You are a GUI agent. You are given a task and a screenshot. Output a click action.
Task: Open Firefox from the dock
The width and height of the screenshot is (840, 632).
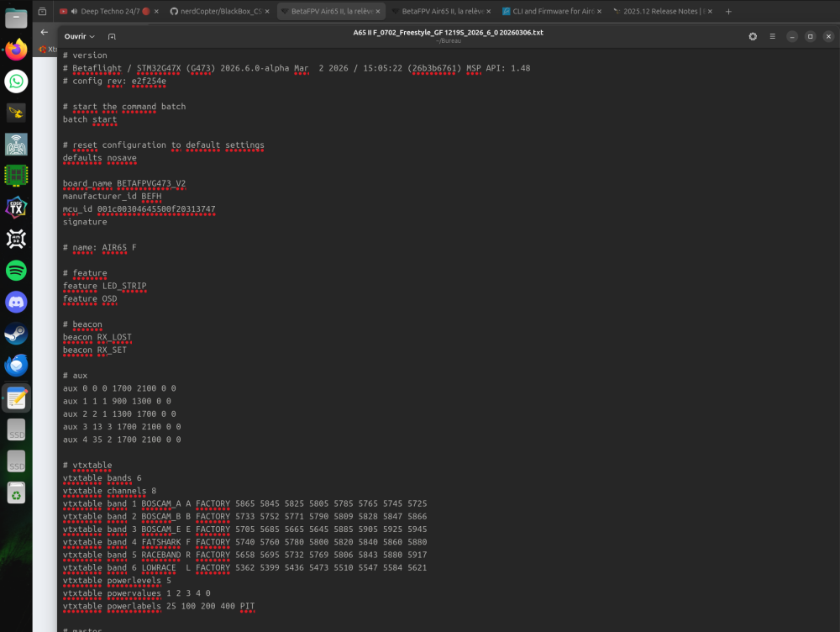click(16, 50)
